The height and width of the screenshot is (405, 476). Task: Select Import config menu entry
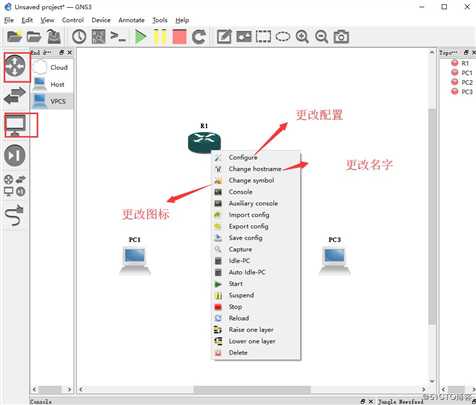coord(256,215)
